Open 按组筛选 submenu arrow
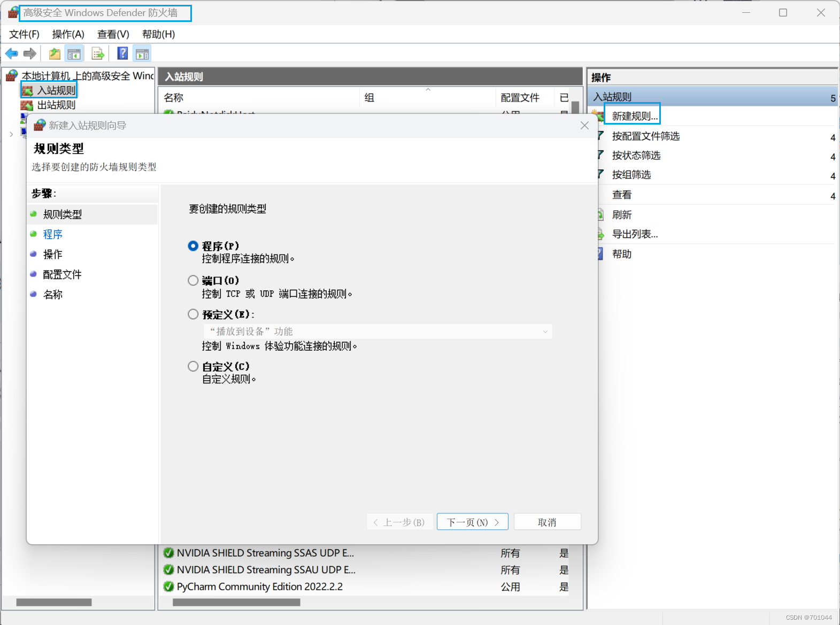This screenshot has width=840, height=625. [833, 176]
